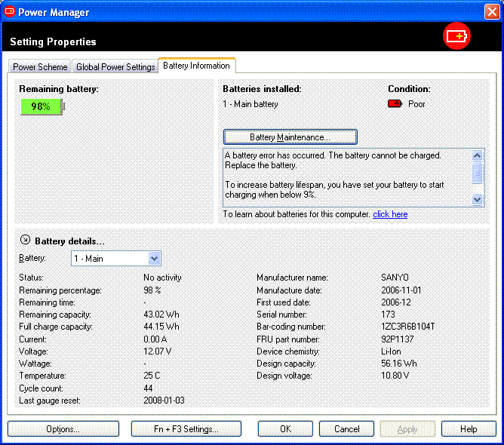Click the 'No activity' status value
This screenshot has height=445, width=504.
[162, 278]
